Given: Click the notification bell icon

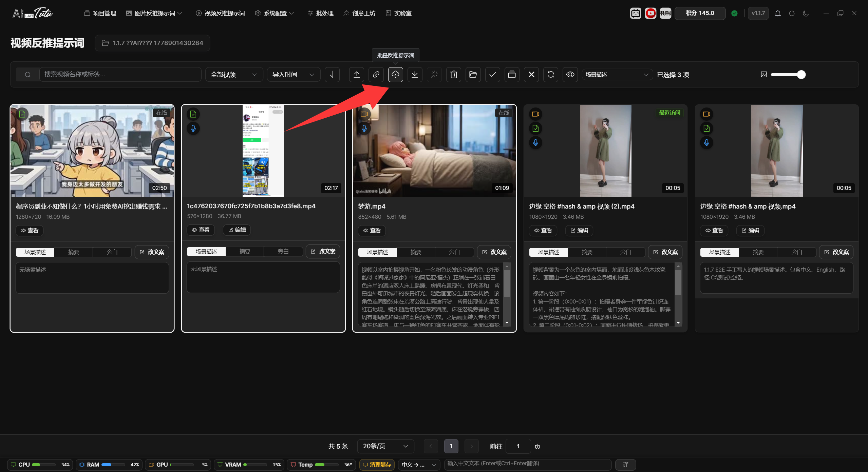Looking at the screenshot, I should pyautogui.click(x=778, y=13).
